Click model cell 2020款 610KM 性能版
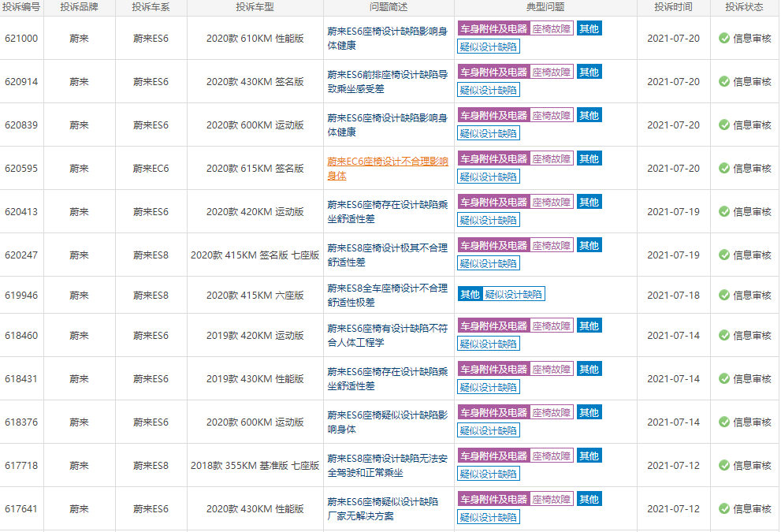The height and width of the screenshot is (532, 781). point(255,39)
